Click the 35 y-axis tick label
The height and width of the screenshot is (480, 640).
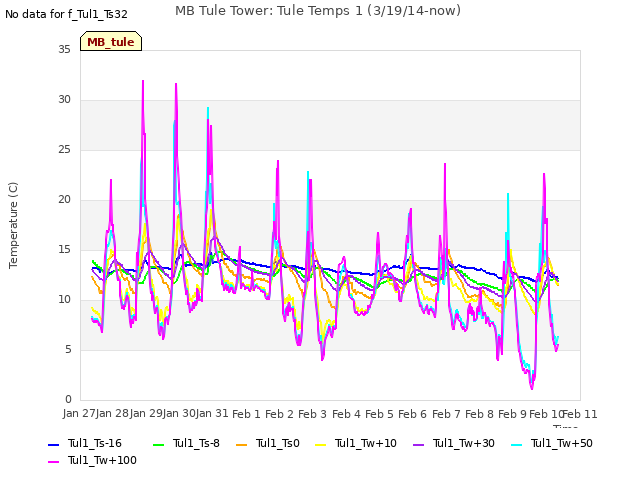(x=64, y=49)
